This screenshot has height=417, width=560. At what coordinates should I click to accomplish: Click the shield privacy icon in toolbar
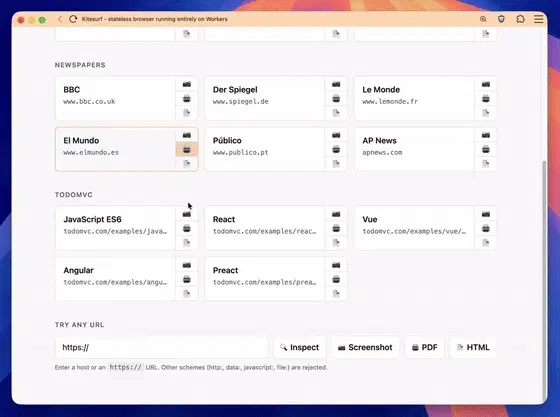(501, 19)
